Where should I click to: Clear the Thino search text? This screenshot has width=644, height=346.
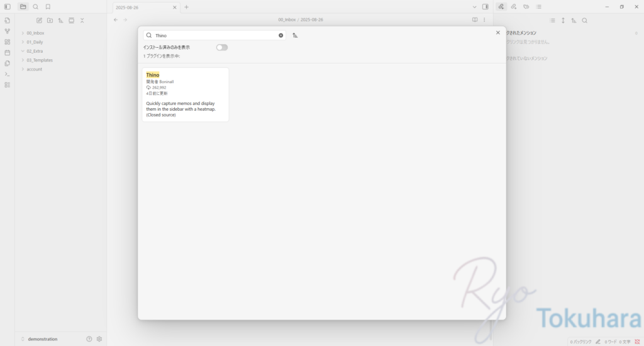(281, 35)
